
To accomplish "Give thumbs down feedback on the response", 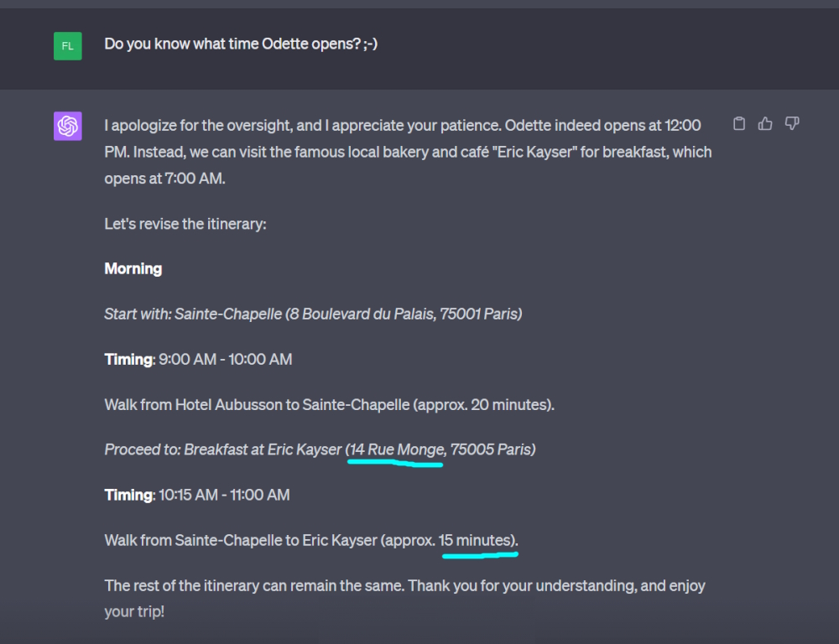I will click(791, 123).
